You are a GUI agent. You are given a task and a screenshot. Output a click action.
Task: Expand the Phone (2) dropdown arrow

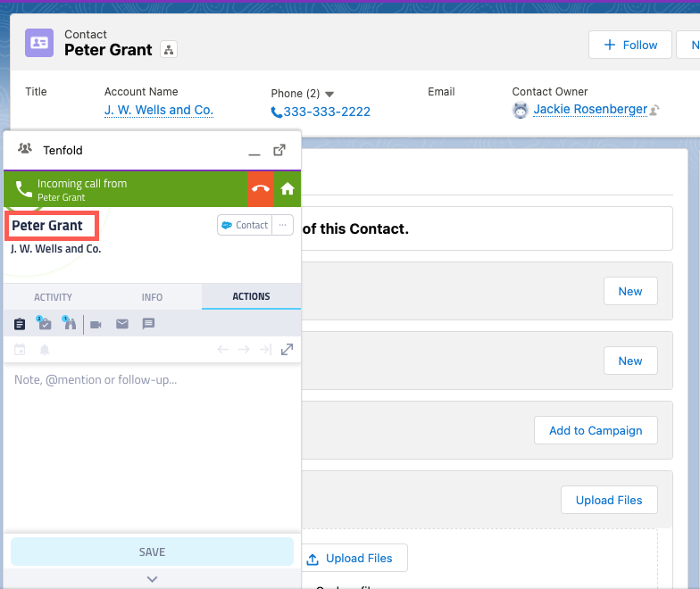329,95
